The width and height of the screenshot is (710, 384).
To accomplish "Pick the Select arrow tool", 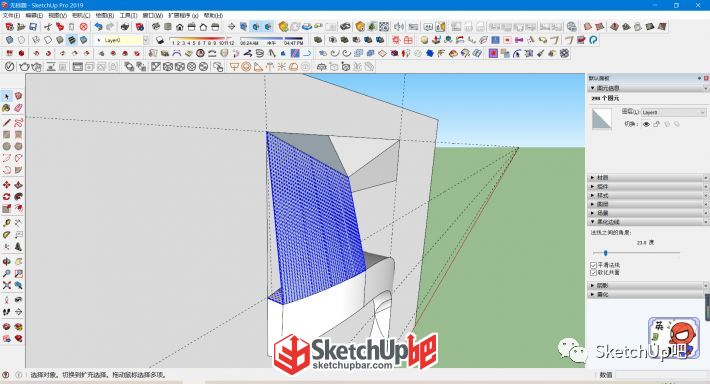I will point(6,96).
